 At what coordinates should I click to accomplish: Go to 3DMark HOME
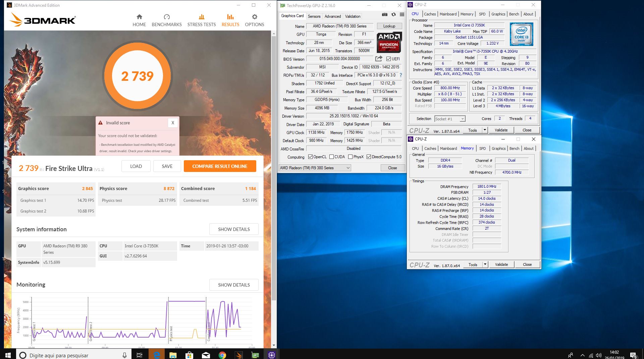[x=139, y=20]
